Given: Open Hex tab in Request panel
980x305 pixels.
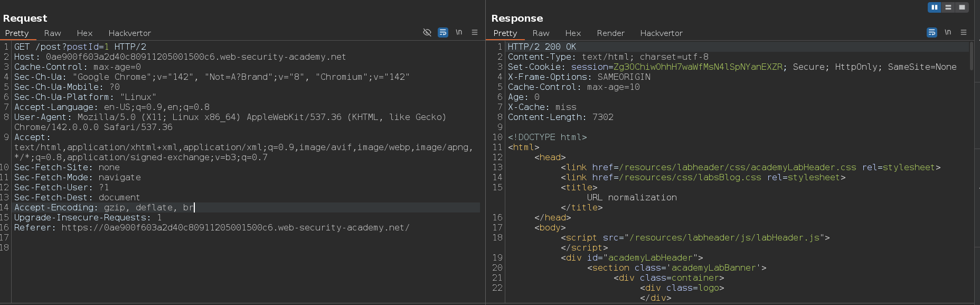Looking at the screenshot, I should [84, 33].
